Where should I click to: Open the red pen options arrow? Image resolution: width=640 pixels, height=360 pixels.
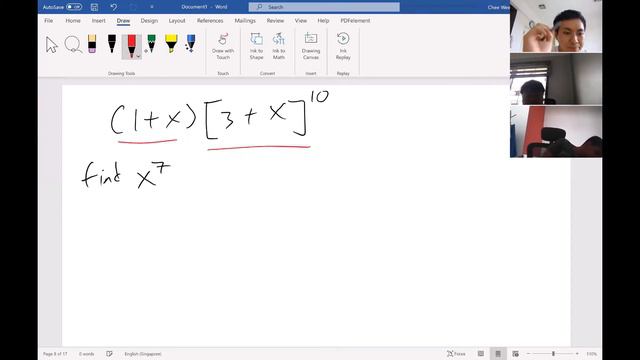point(138,56)
